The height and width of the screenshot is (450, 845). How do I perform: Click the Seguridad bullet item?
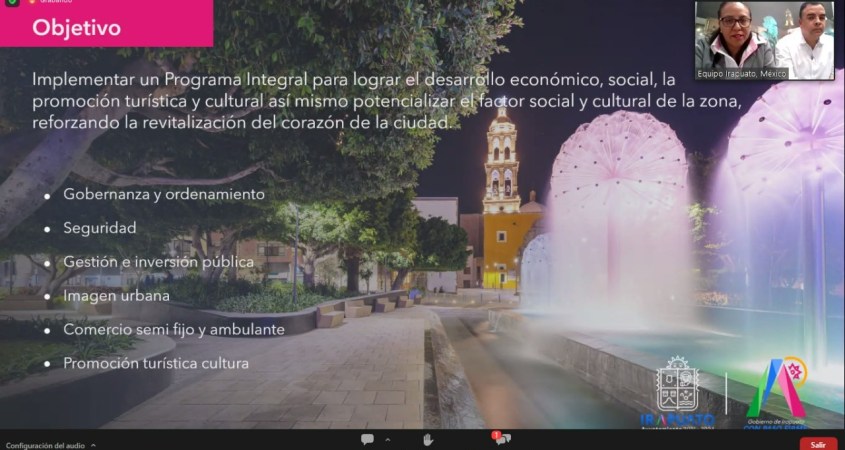pyautogui.click(x=100, y=228)
